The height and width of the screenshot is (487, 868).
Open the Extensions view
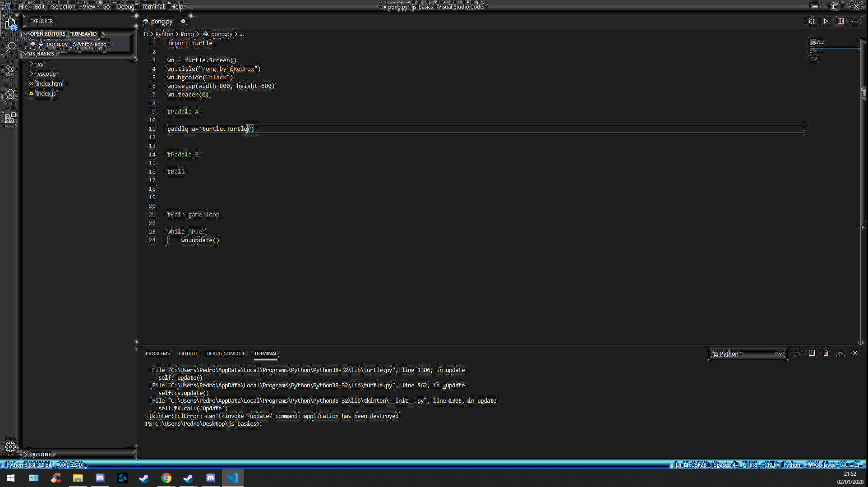click(10, 118)
